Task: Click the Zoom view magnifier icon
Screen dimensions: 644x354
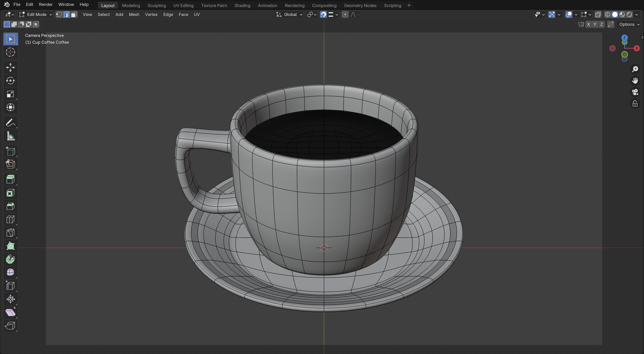Action: [x=635, y=69]
